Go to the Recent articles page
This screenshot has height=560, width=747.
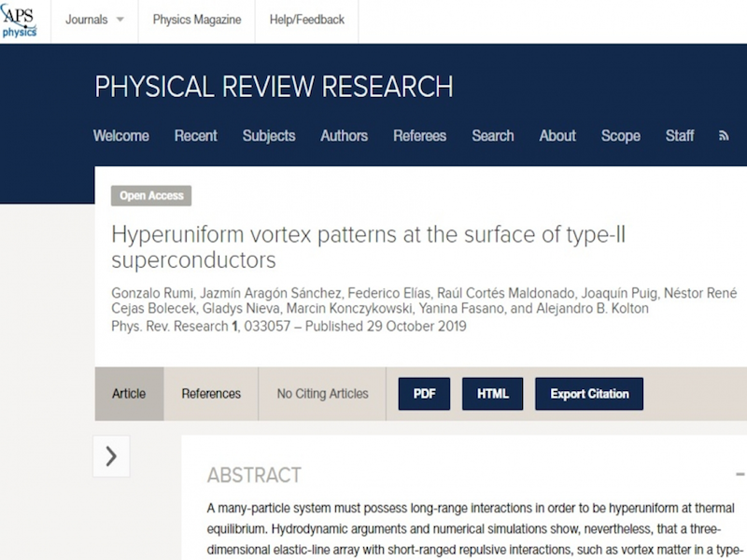pyautogui.click(x=196, y=135)
